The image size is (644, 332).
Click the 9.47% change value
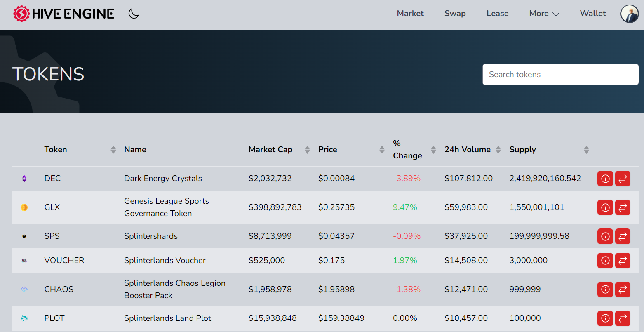click(405, 207)
